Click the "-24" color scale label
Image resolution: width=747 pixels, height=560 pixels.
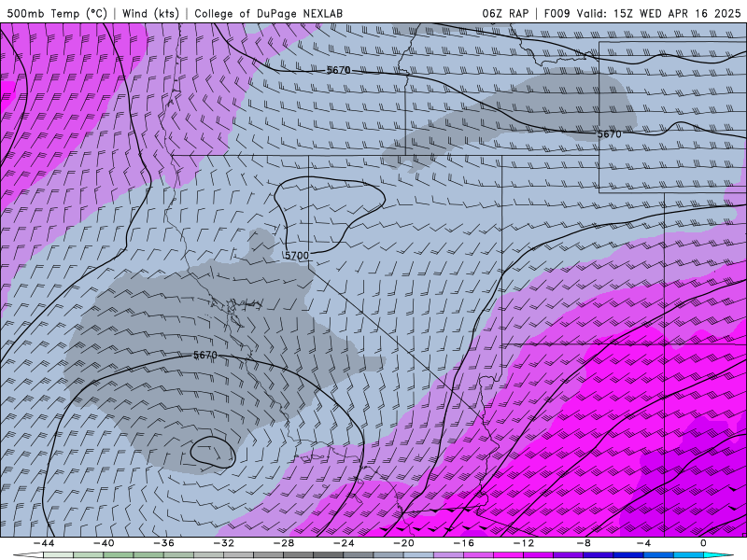(x=344, y=543)
